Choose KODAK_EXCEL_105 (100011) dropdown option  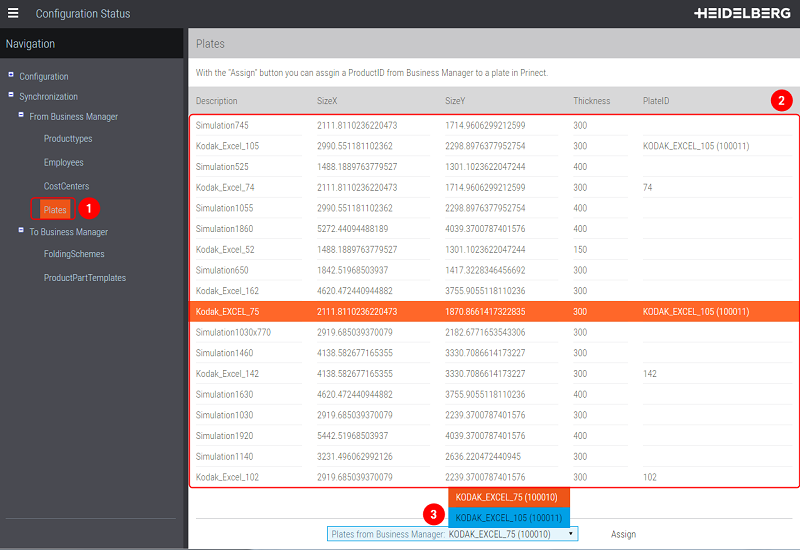pos(509,517)
